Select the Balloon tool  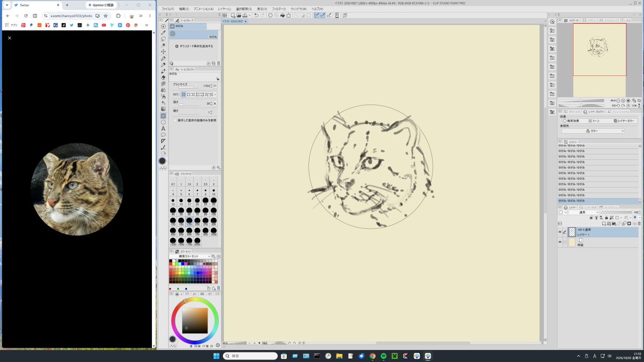tap(163, 135)
